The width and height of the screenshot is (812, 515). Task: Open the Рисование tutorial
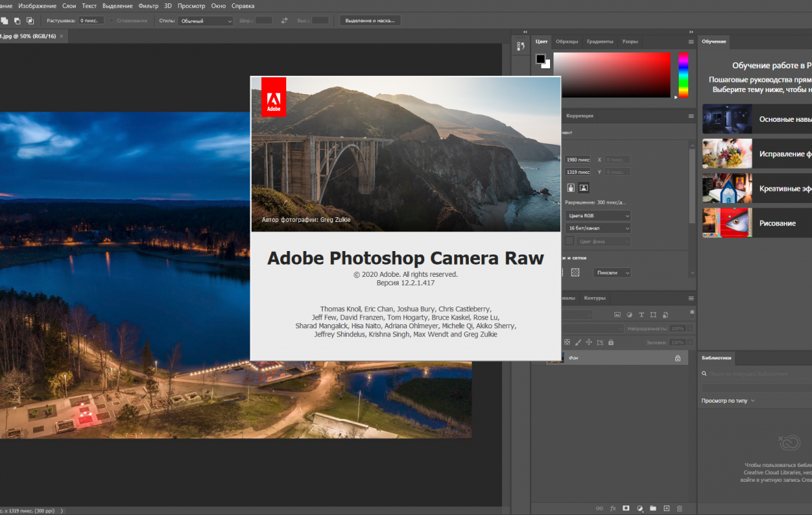757,223
